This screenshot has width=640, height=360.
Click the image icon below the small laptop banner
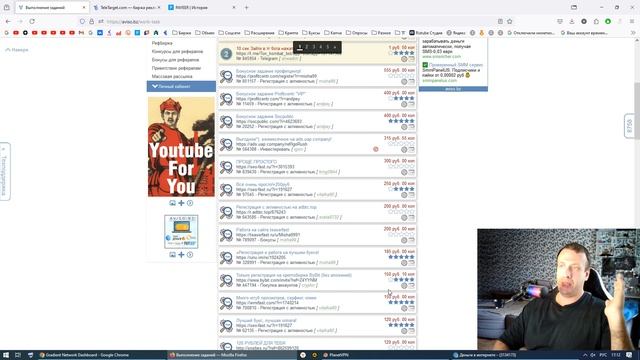click(173, 255)
